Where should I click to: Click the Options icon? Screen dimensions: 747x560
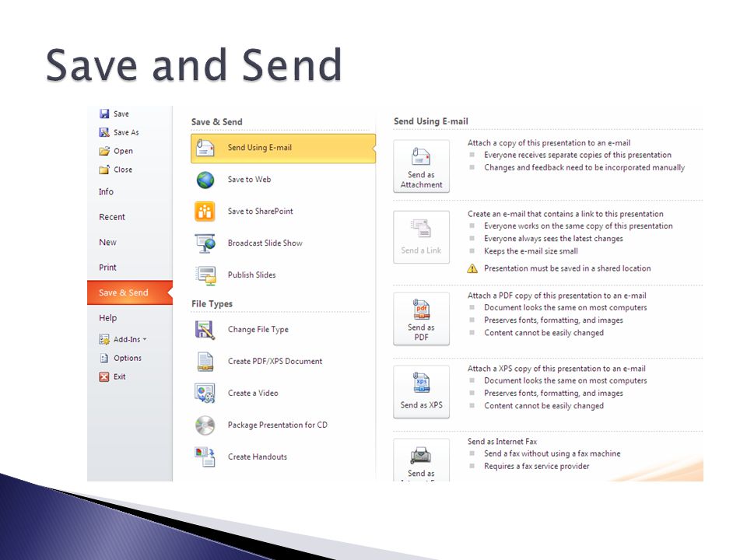[x=104, y=358]
